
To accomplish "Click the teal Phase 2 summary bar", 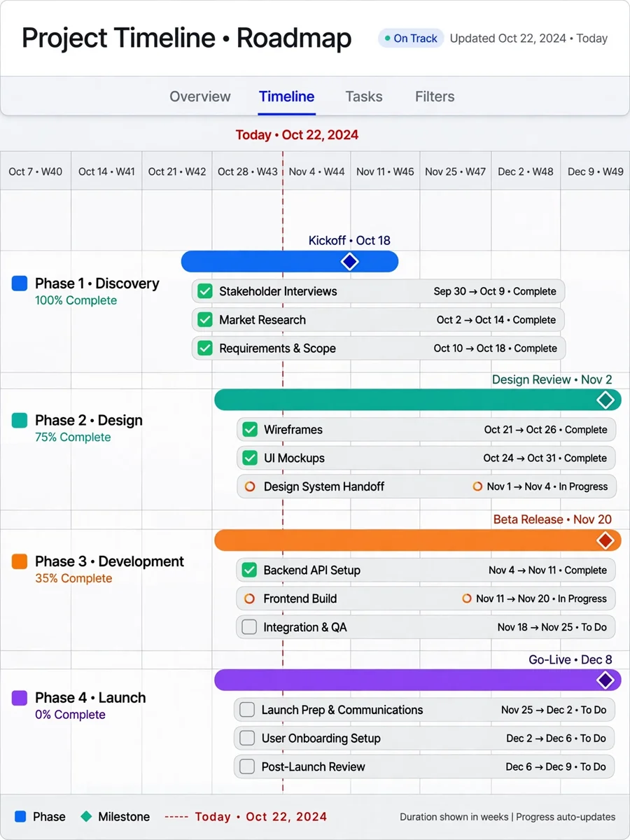I will (417, 400).
